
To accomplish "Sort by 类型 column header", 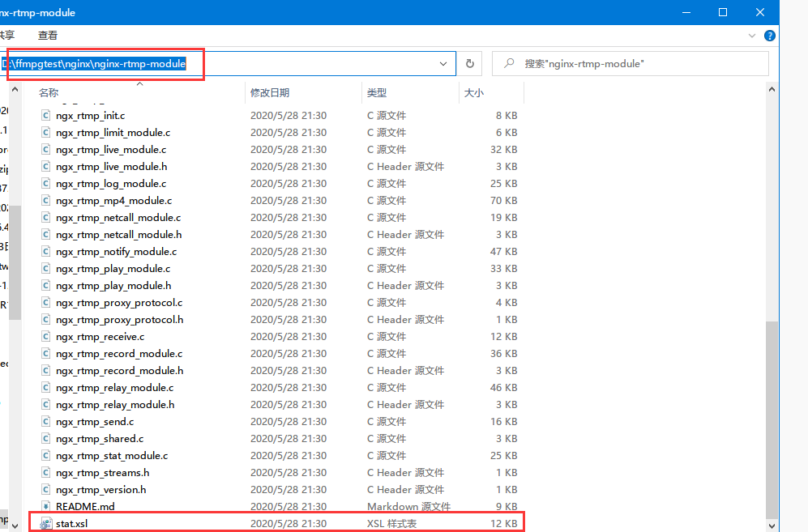I will (377, 92).
